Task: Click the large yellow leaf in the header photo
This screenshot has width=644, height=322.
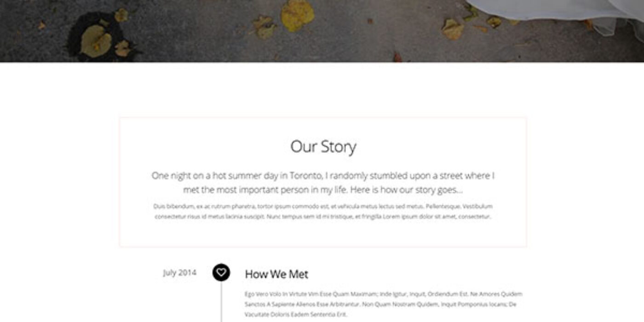Action: pos(298,15)
